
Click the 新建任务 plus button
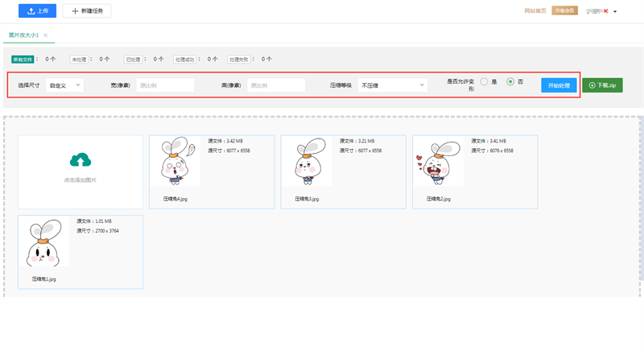click(x=87, y=11)
